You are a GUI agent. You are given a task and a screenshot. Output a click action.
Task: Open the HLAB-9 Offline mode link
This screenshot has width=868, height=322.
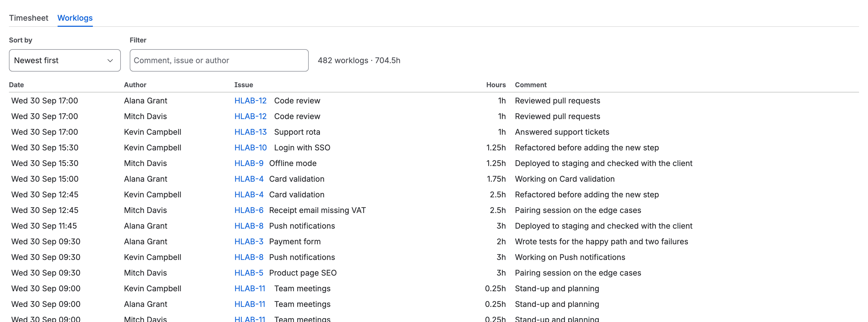pyautogui.click(x=249, y=163)
